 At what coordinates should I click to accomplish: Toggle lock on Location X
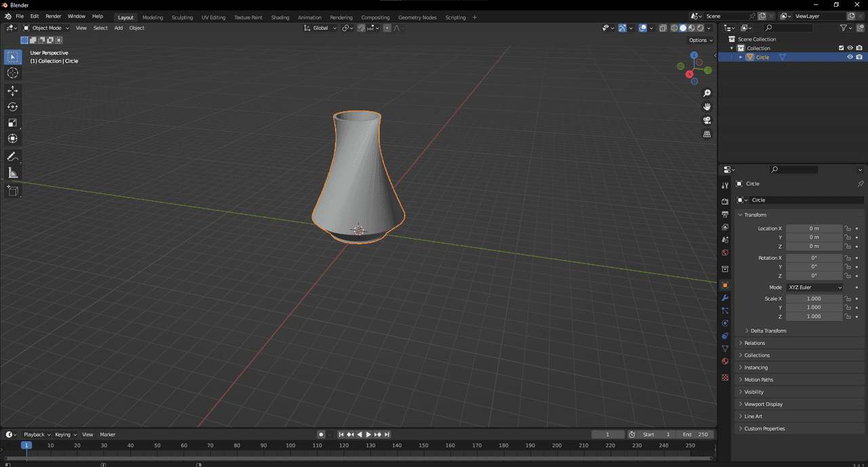click(x=848, y=229)
